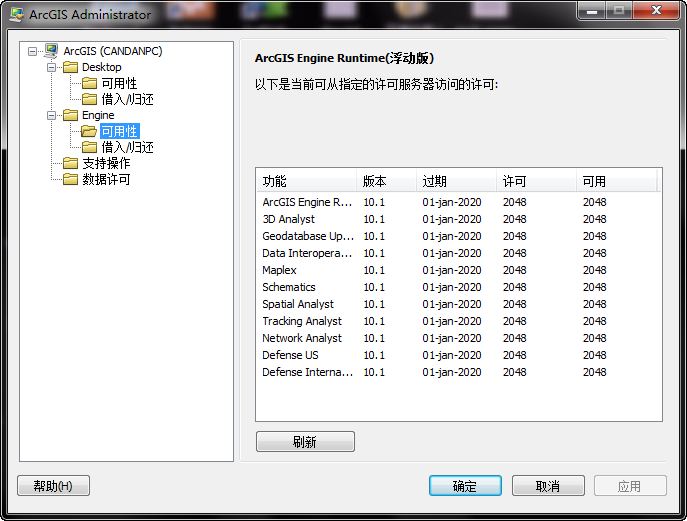Sort by 许可 column header
The width and height of the screenshot is (687, 521).
tap(536, 181)
